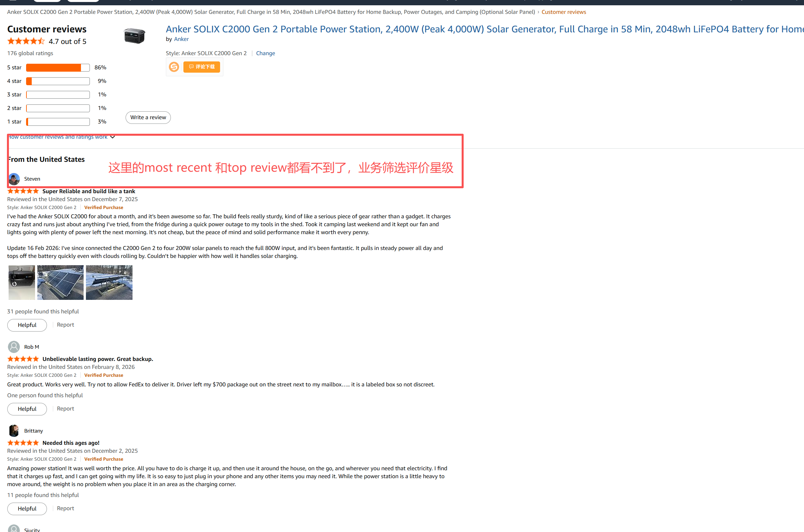The image size is (804, 532).
Task: Open the Anker brand link
Action: (181, 39)
